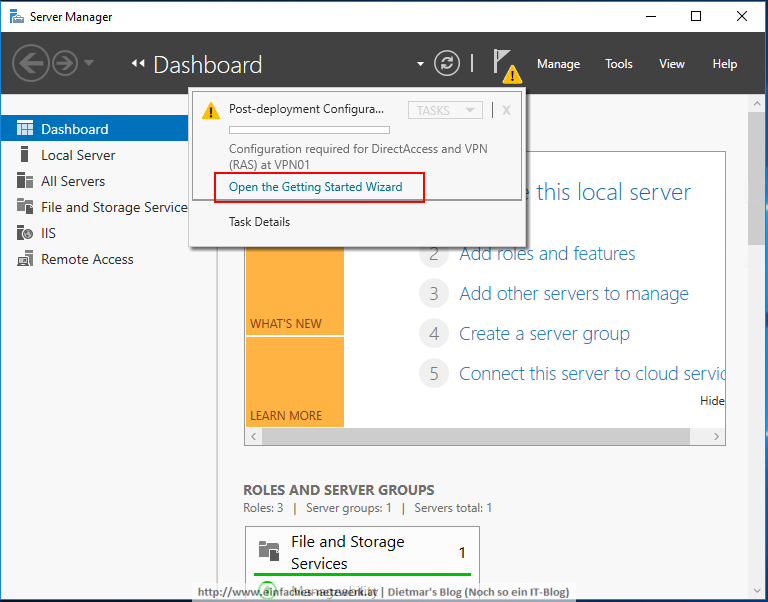The height and width of the screenshot is (602, 768).
Task: Click step 2 number circle
Action: 434,254
